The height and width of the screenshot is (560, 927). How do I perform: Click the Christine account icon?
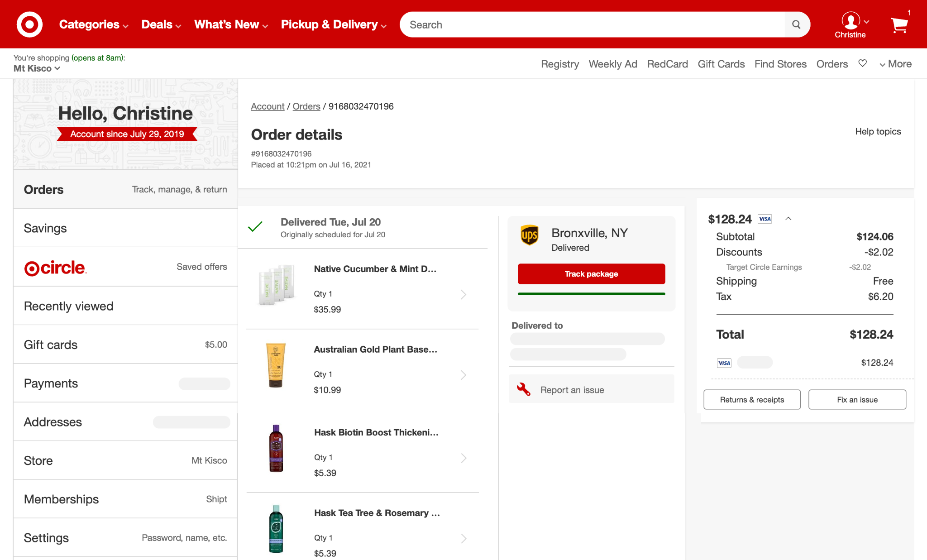pyautogui.click(x=851, y=22)
